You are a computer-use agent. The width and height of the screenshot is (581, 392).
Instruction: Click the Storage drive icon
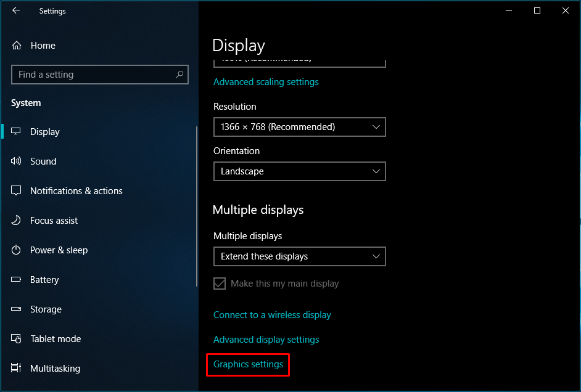pyautogui.click(x=16, y=309)
